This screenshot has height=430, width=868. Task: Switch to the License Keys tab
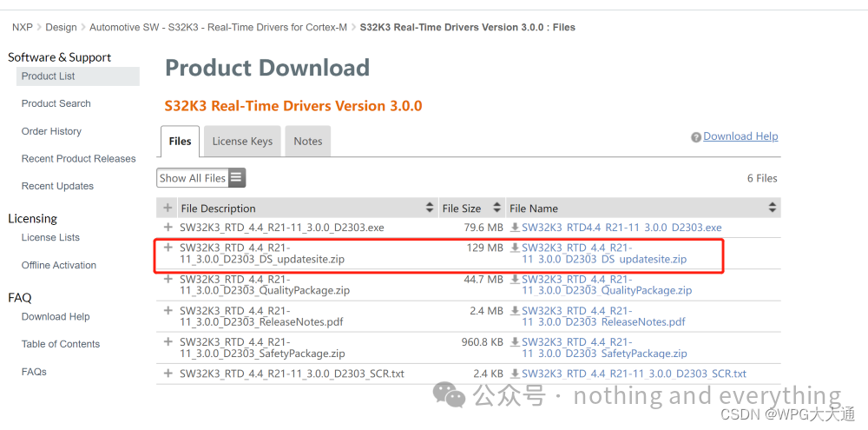coord(242,142)
